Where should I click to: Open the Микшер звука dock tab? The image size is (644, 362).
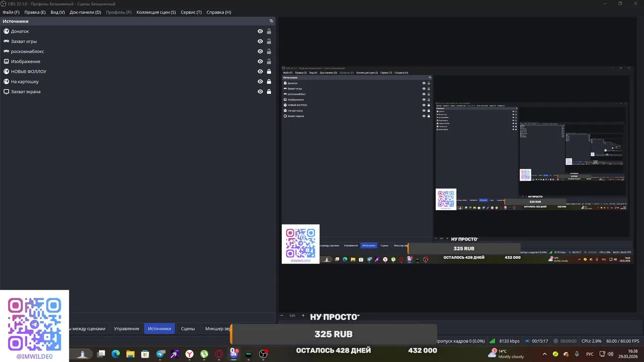click(x=217, y=328)
